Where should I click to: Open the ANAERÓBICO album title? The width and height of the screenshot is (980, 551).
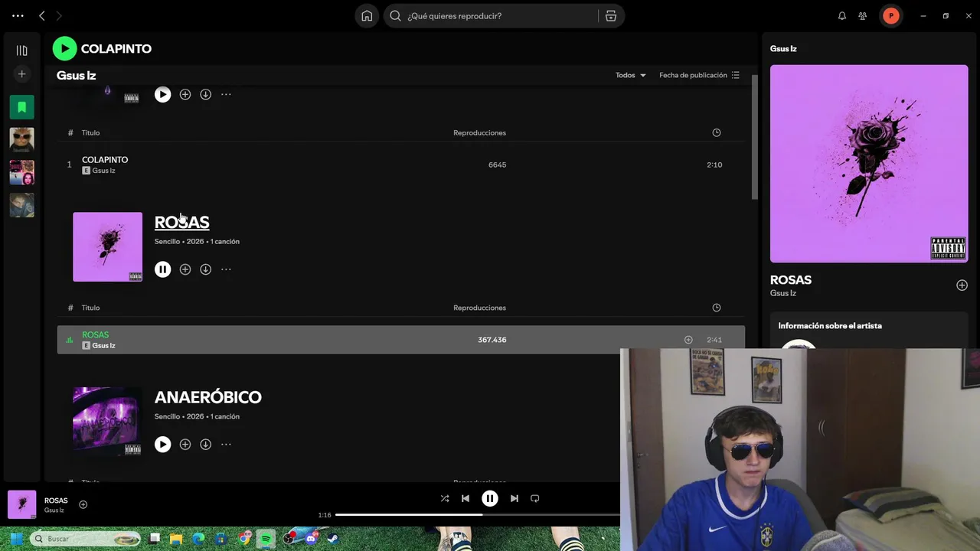(x=207, y=397)
